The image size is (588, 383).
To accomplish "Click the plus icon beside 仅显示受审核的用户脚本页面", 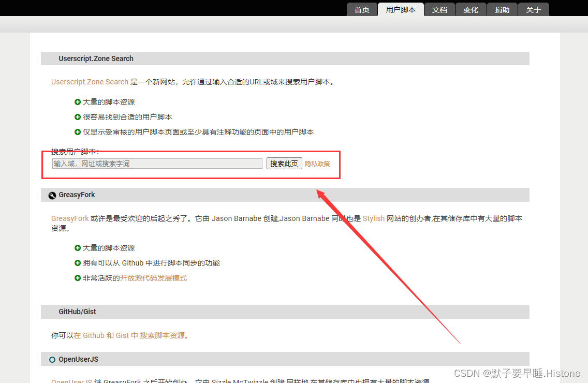I will 78,132.
